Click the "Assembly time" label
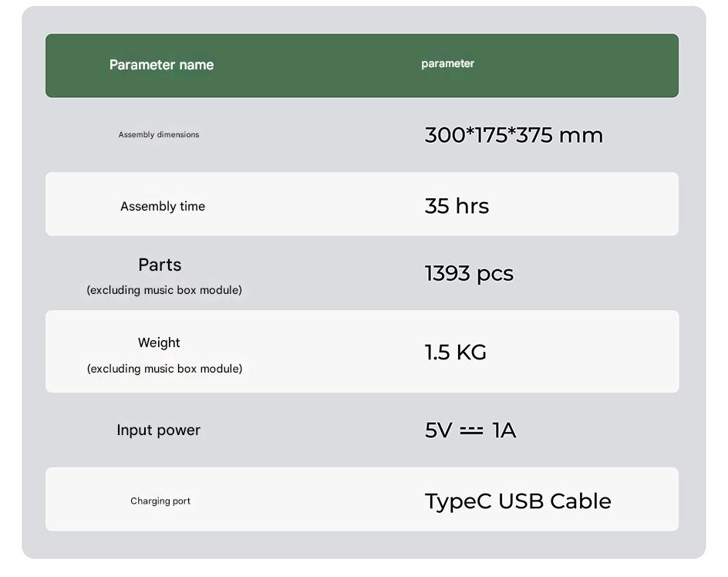The width and height of the screenshot is (728, 577). coord(163,207)
